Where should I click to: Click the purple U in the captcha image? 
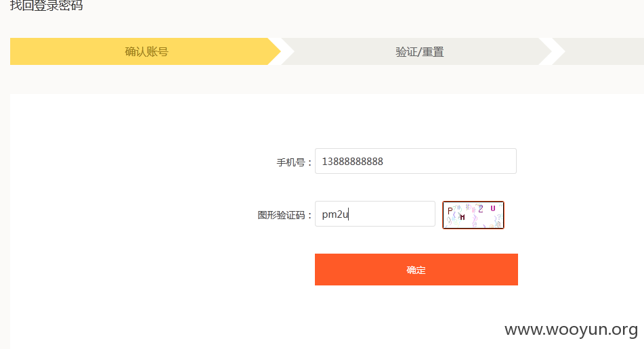(493, 208)
